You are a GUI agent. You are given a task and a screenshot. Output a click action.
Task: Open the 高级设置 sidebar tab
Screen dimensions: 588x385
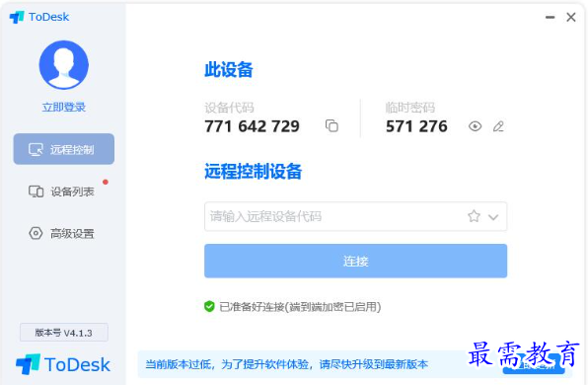(x=64, y=233)
